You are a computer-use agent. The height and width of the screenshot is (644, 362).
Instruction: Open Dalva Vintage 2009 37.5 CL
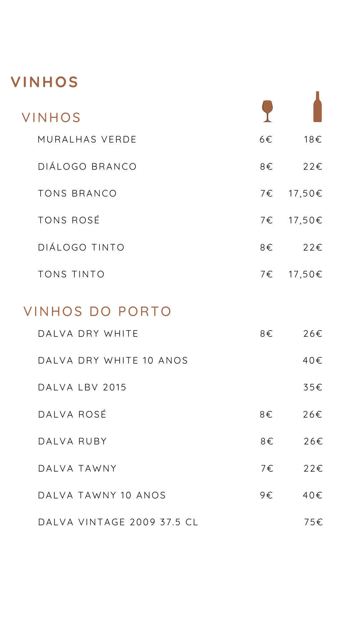click(x=118, y=522)
